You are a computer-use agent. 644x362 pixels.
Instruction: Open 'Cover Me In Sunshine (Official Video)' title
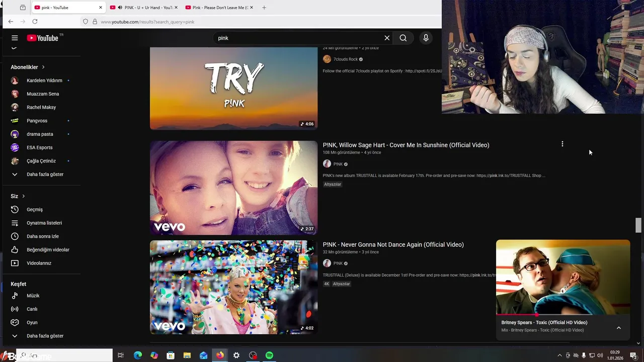[x=406, y=145]
